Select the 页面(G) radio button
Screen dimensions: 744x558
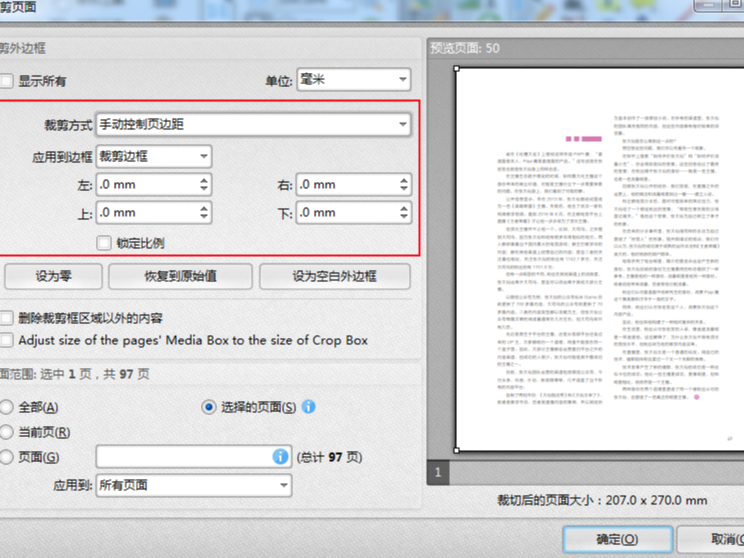[x=7, y=457]
